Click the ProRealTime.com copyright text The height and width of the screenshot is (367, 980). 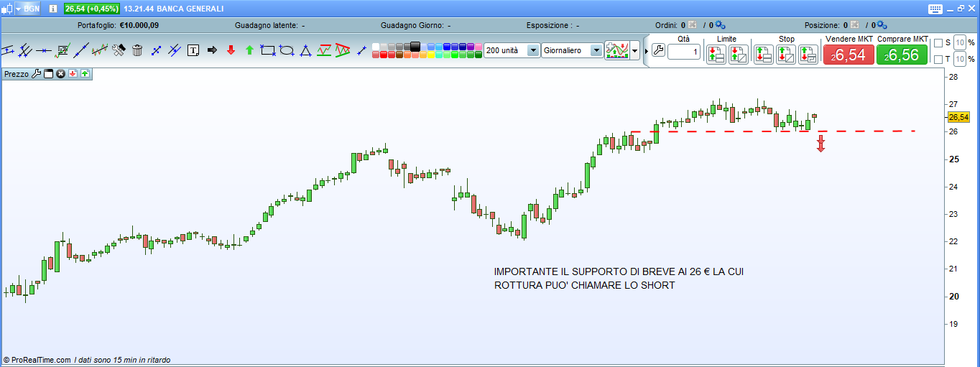37,360
